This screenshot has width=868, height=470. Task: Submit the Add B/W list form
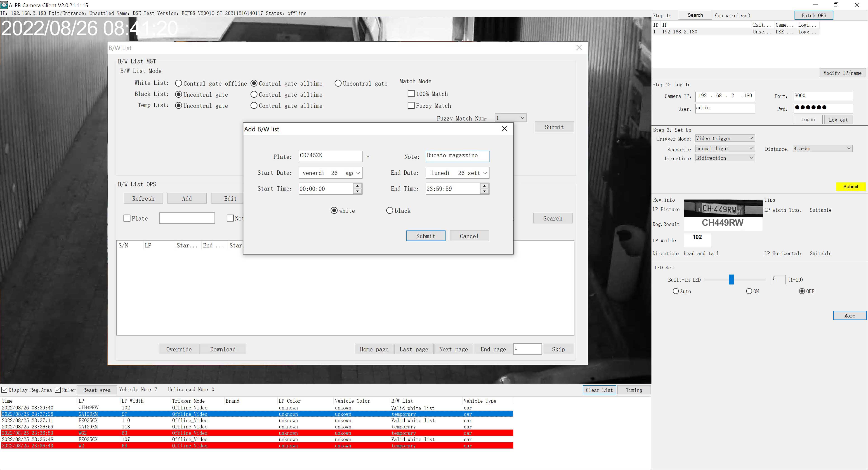[425, 236]
